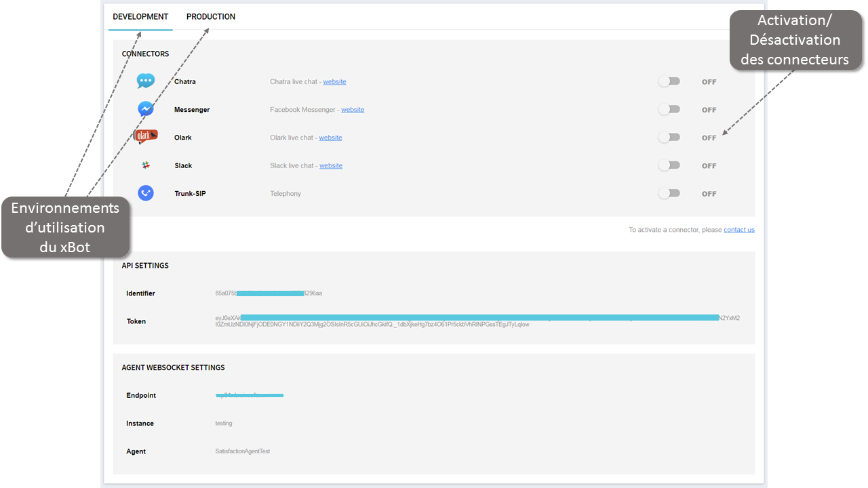Enable the Messenger connector switch
The width and height of the screenshot is (868, 488).
[669, 109]
